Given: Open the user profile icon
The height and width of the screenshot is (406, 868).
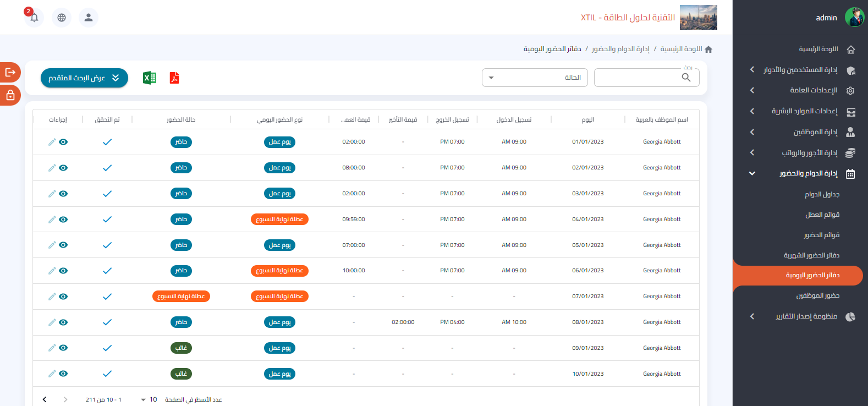Looking at the screenshot, I should tap(89, 18).
